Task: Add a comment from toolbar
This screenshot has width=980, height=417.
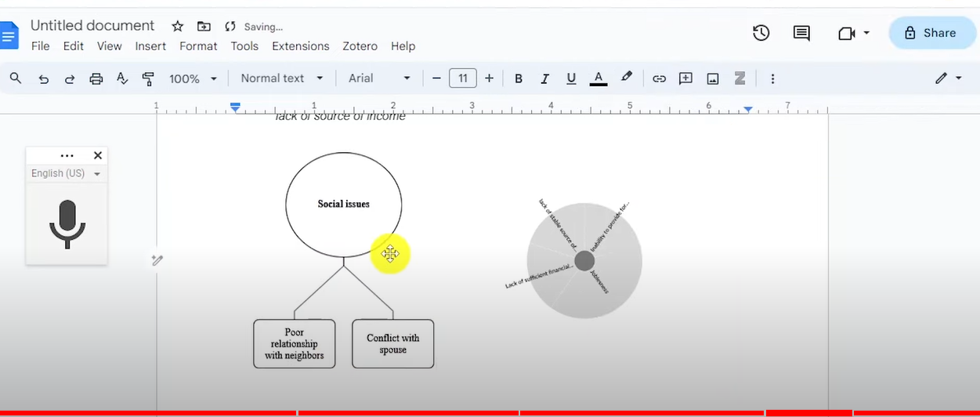Action: tap(685, 78)
